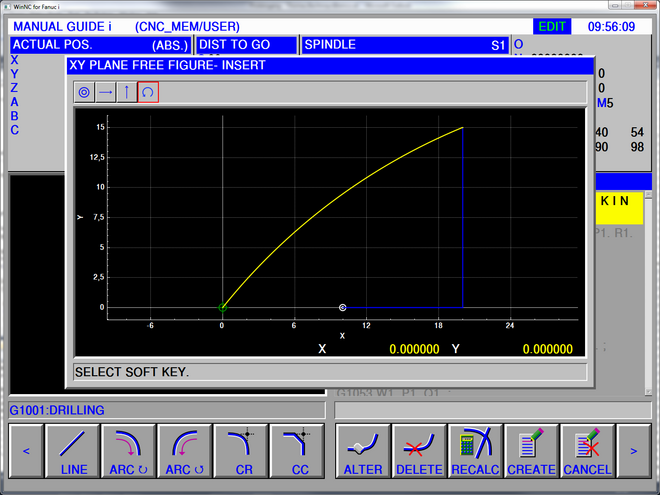Select the horizontal line arrow figure icon
This screenshot has width=660, height=495.
coord(106,93)
